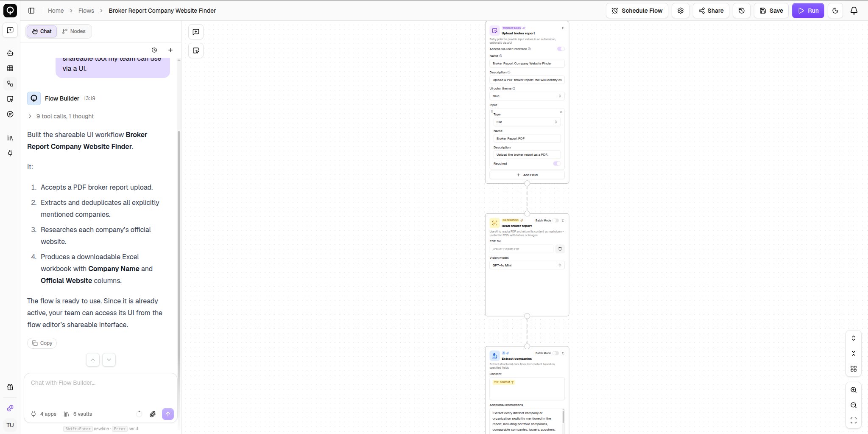Switch to the Chat tab
The image size is (868, 434).
tap(42, 31)
